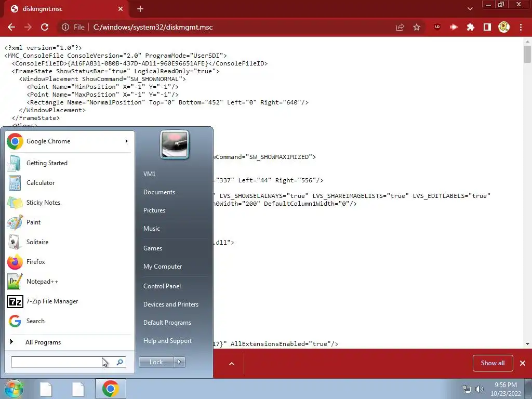
Task: Reload the current page
Action: pos(45,27)
